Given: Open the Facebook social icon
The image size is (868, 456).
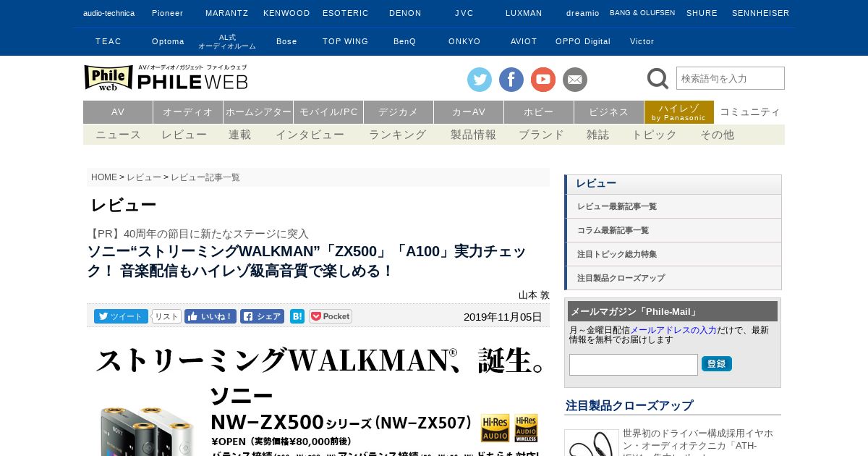Looking at the screenshot, I should tap(511, 80).
